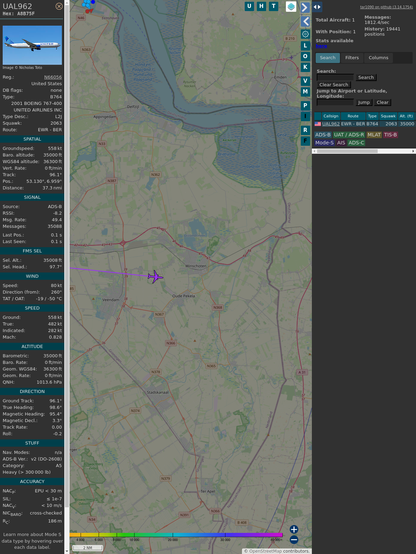The image size is (416, 554).
Task: Toggle the K map button
Action: [305, 67]
